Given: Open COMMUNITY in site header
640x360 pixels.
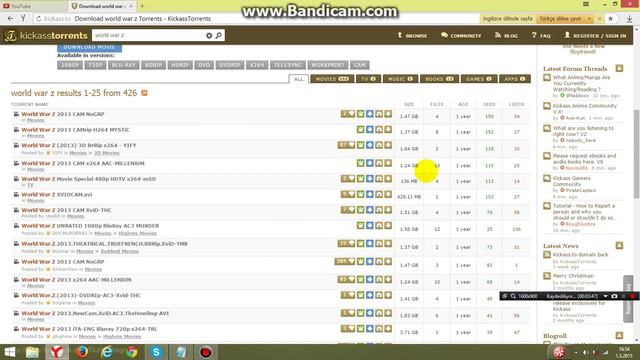Looking at the screenshot, I should (461, 36).
